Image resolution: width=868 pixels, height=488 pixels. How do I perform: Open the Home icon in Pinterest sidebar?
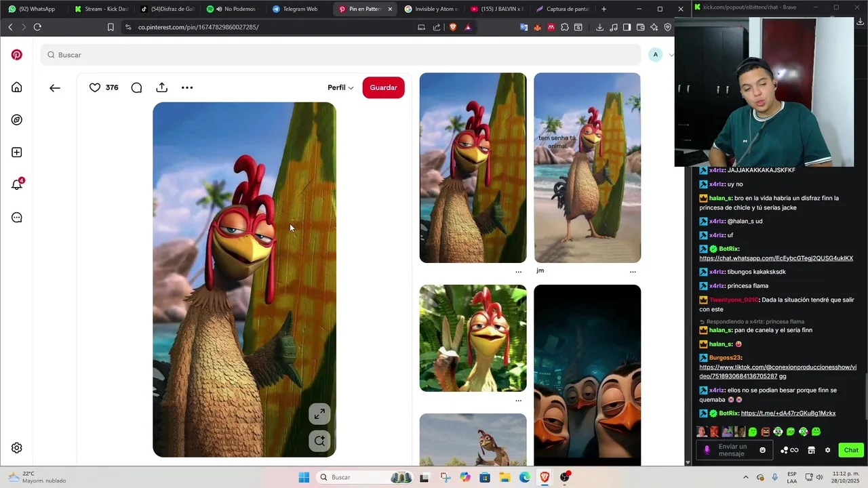(17, 87)
